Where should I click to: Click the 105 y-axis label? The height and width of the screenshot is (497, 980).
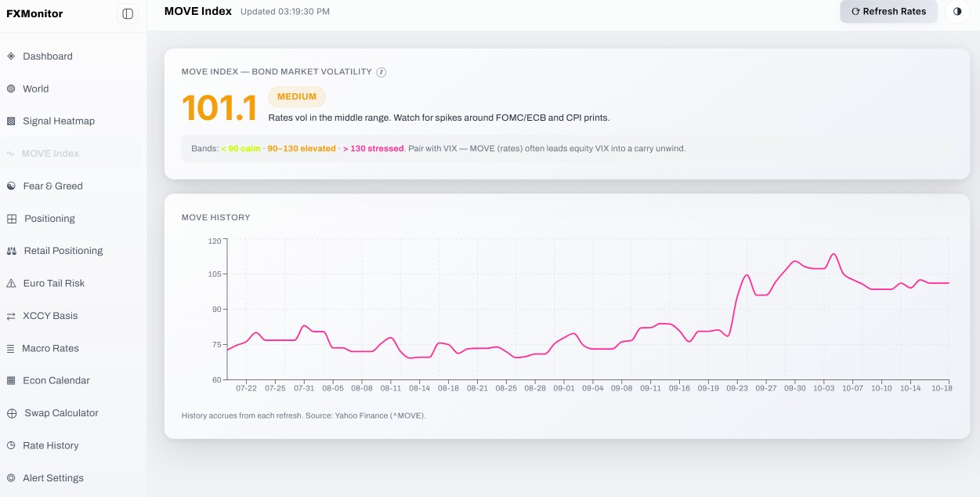coord(215,274)
